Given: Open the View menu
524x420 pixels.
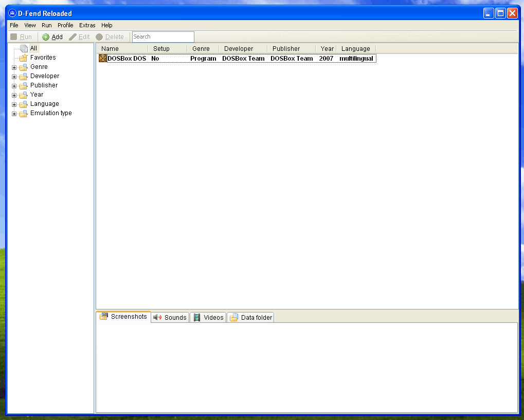Looking at the screenshot, I should tap(30, 25).
